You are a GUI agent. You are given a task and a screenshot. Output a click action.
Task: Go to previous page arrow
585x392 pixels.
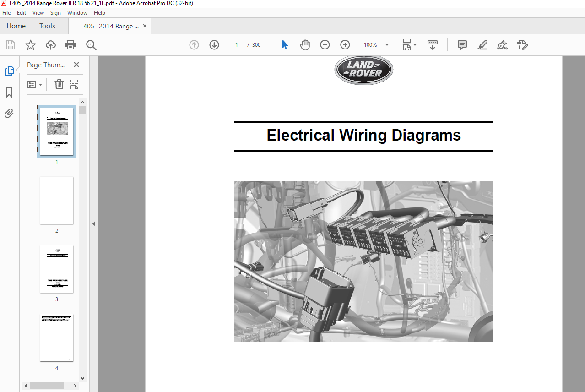194,45
